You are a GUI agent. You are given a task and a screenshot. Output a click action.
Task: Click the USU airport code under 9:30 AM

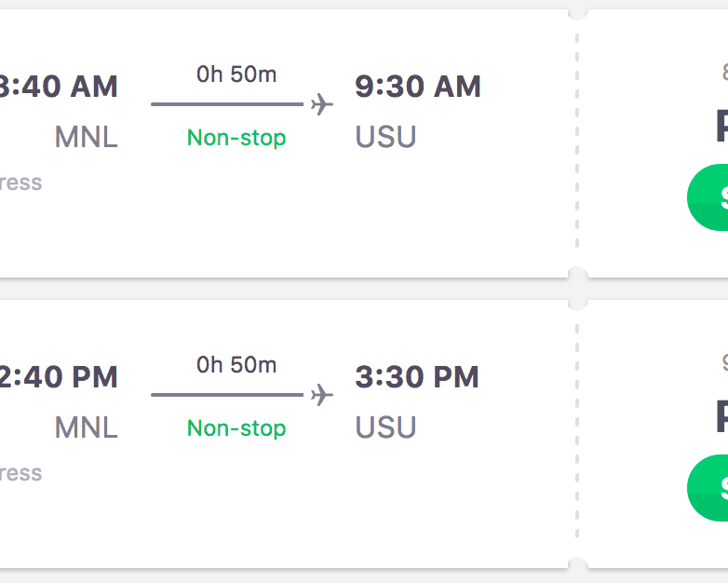click(x=385, y=137)
